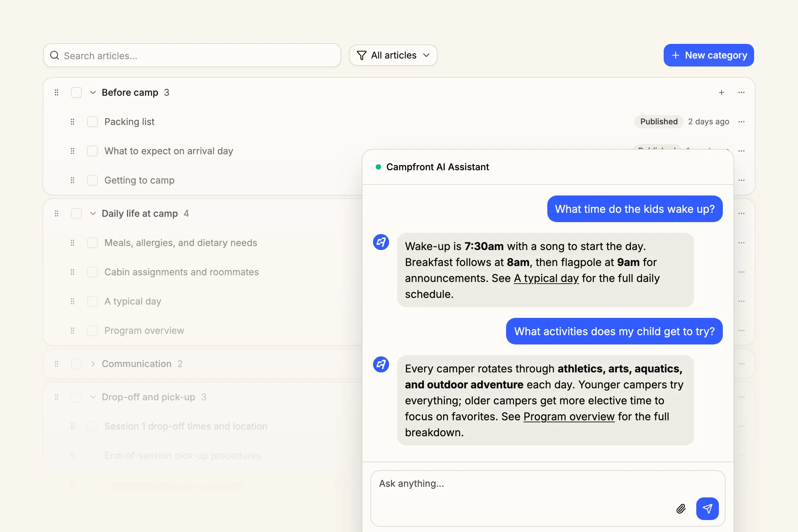Open more options for Communication category
798x532 pixels.
click(x=742, y=364)
